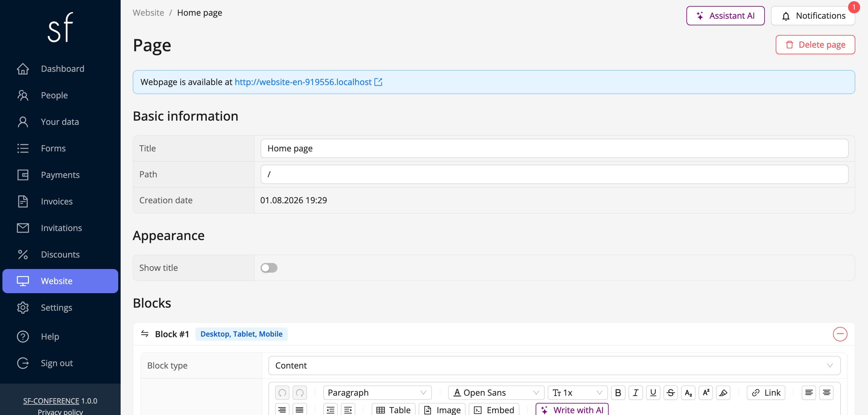Viewport: 868px width, 415px height.
Task: Click Website in the breadcrumb
Action: tap(148, 12)
